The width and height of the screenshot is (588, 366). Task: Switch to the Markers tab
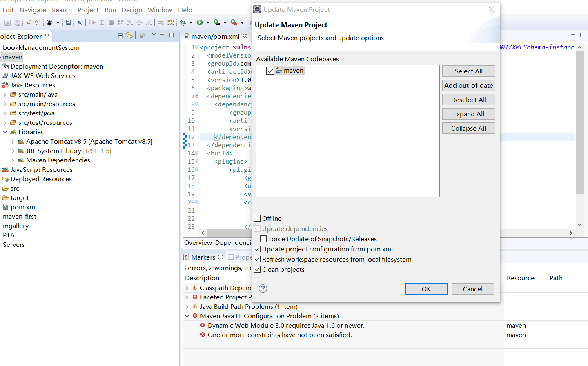(203, 257)
